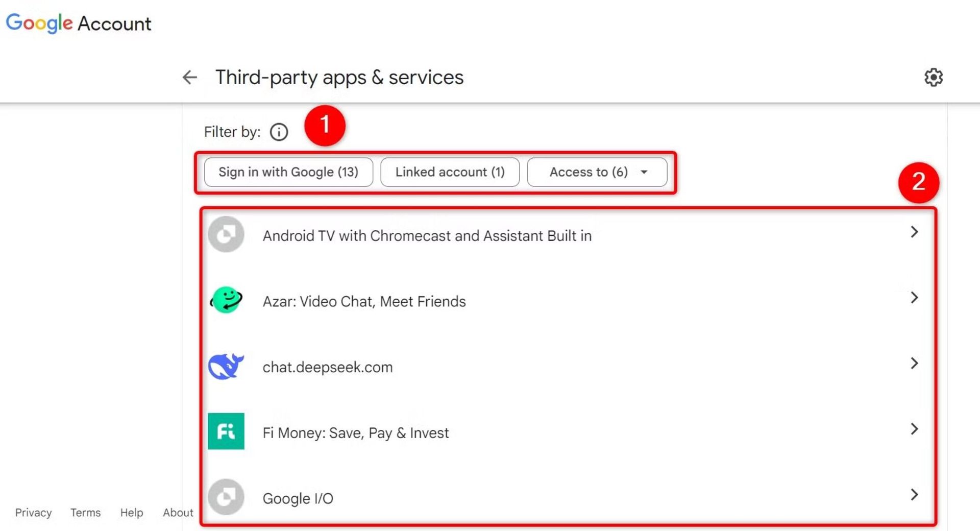
Task: Toggle the Sign in with Google filter
Action: point(288,172)
